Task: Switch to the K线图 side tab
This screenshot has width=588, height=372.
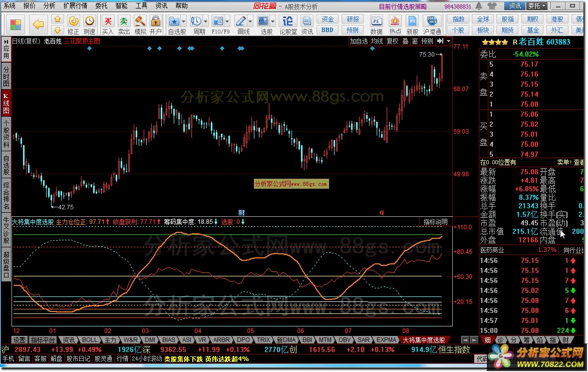Action: [x=6, y=103]
